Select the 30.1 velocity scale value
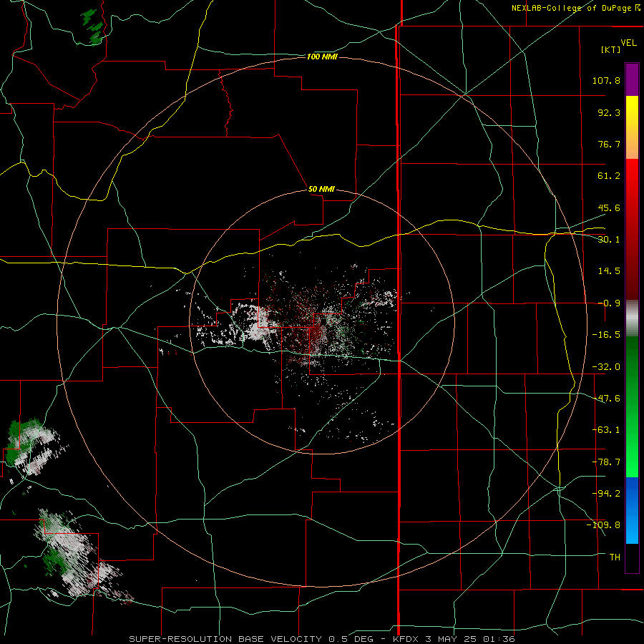The width and height of the screenshot is (644, 644). [609, 240]
